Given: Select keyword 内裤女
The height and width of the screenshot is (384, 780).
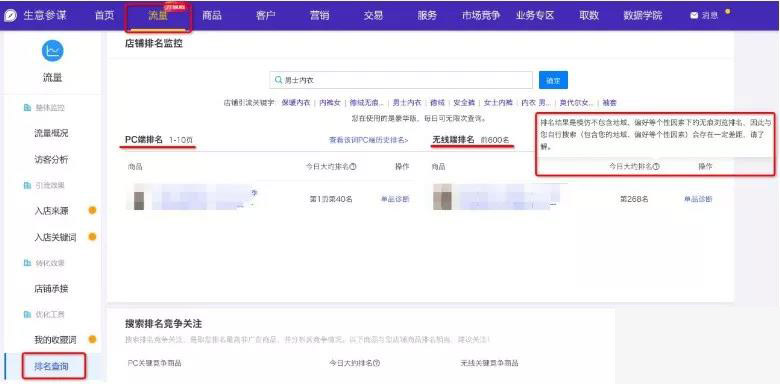Looking at the screenshot, I should point(330,103).
